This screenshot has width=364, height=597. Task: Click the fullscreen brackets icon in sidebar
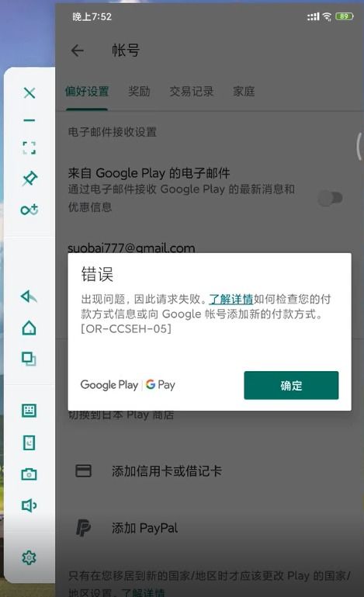(29, 148)
